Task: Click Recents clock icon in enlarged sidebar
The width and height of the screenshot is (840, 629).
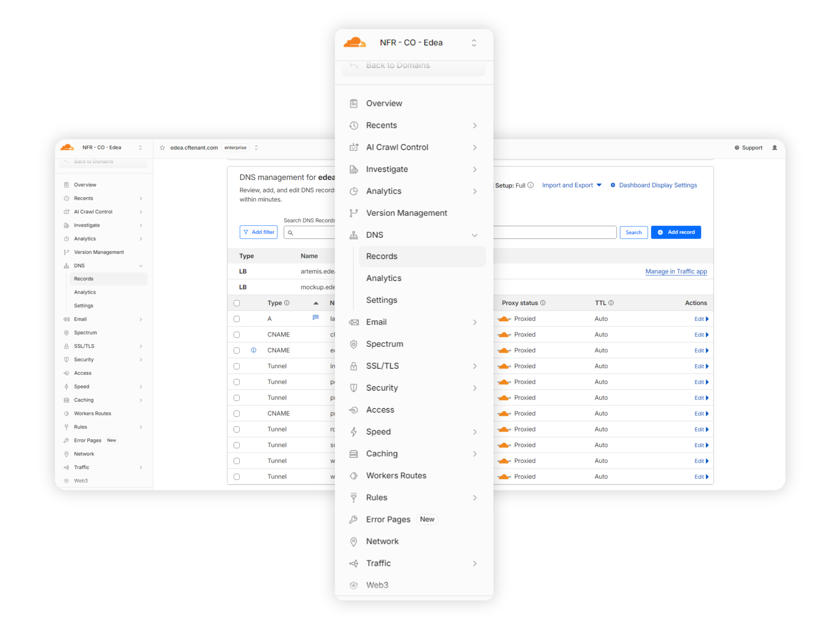Action: (x=354, y=125)
